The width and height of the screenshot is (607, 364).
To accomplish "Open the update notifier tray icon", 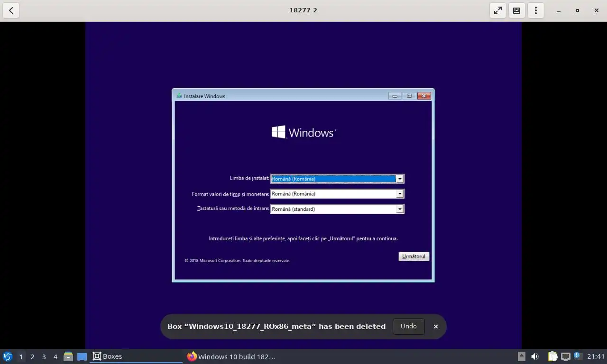I will click(x=578, y=356).
